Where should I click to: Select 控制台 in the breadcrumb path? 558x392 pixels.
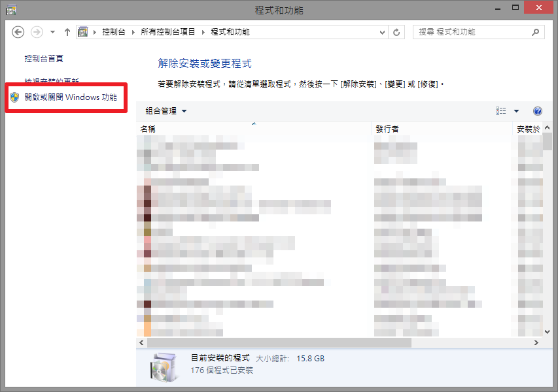[x=113, y=32]
